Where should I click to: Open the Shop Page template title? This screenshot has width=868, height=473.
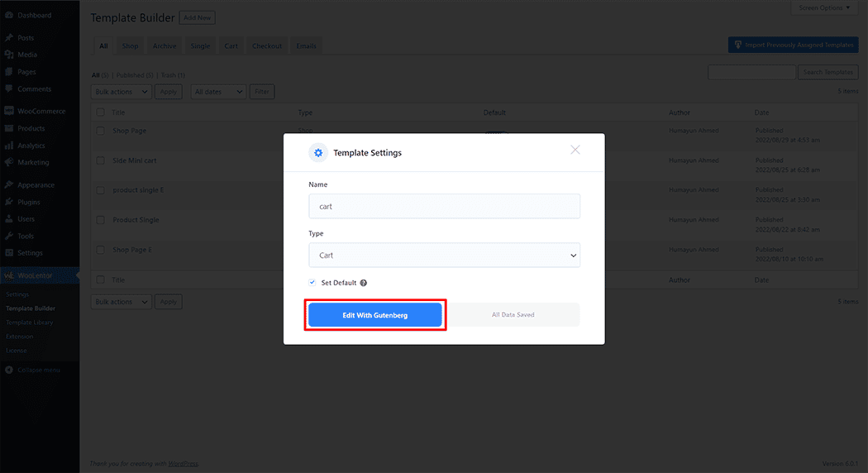click(130, 131)
